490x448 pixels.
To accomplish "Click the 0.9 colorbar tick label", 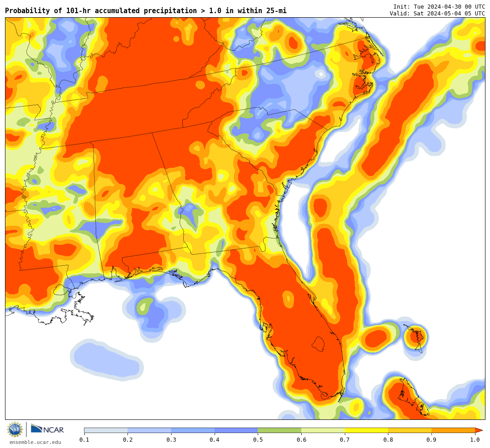I will click(x=431, y=440).
